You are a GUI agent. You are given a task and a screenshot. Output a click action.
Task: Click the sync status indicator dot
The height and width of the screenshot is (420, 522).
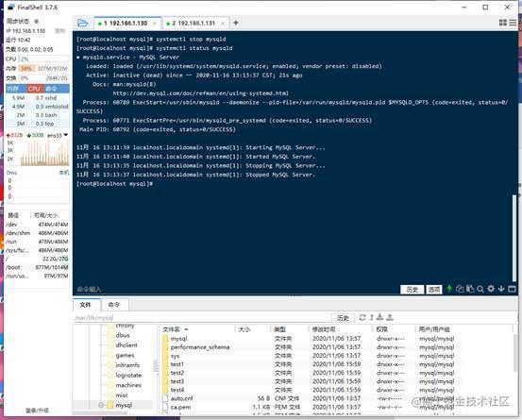(36, 22)
